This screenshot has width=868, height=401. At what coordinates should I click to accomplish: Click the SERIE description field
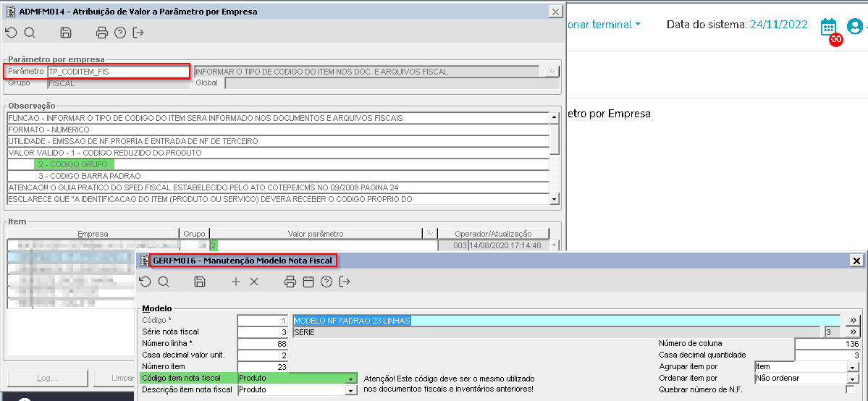(x=556, y=332)
